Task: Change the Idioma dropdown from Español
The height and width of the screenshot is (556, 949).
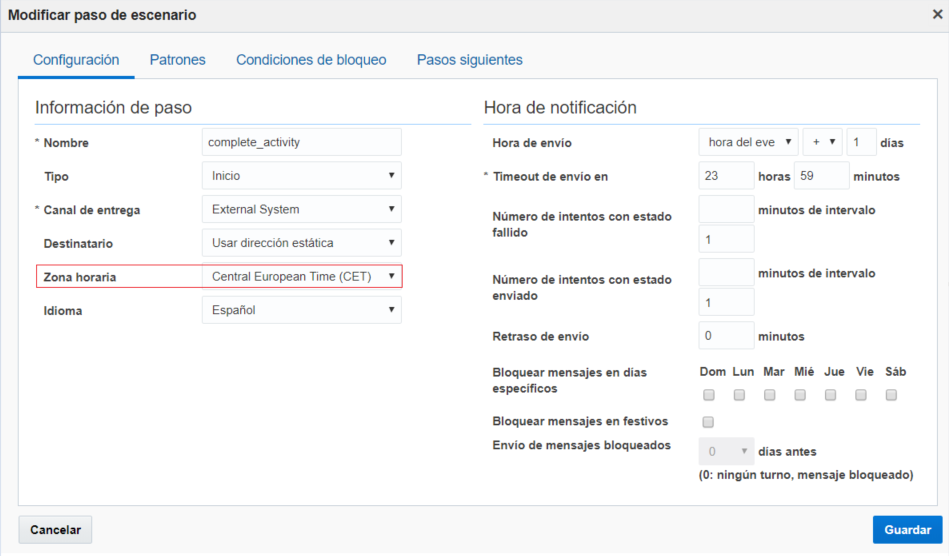Action: [x=301, y=310]
